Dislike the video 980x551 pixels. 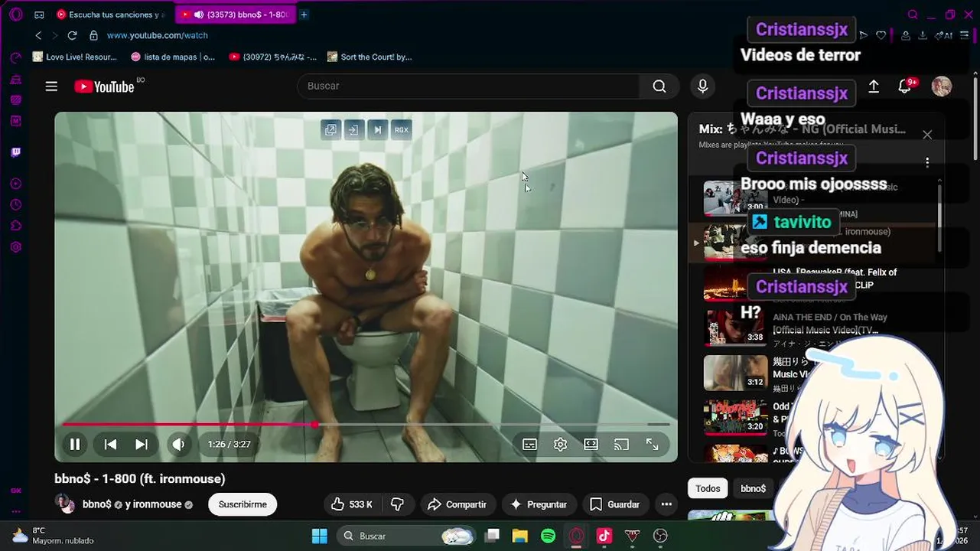397,504
